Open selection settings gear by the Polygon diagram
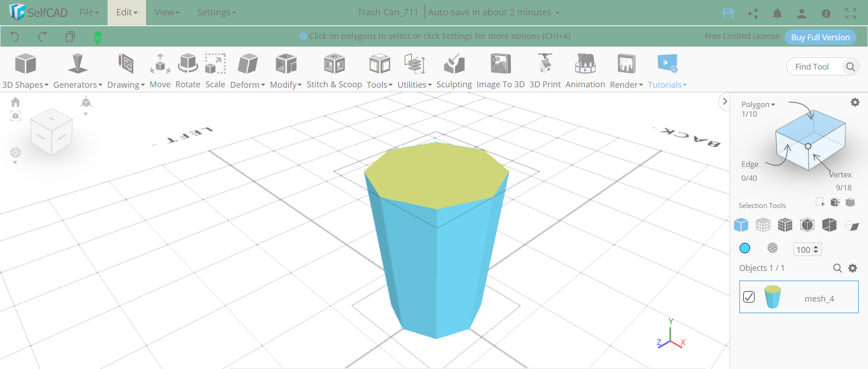 855,102
